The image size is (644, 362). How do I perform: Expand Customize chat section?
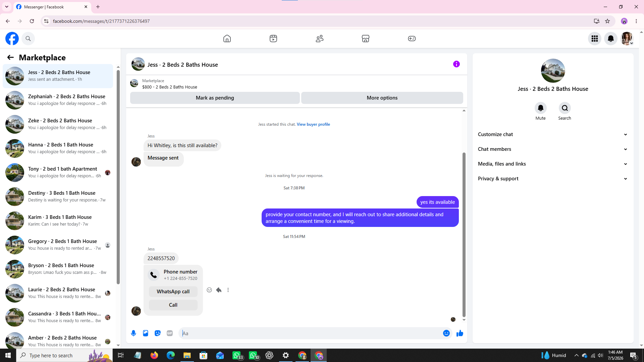552,134
